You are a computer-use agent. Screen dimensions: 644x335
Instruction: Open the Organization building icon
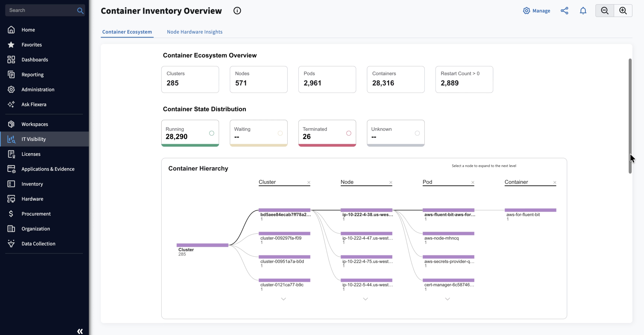tap(11, 228)
